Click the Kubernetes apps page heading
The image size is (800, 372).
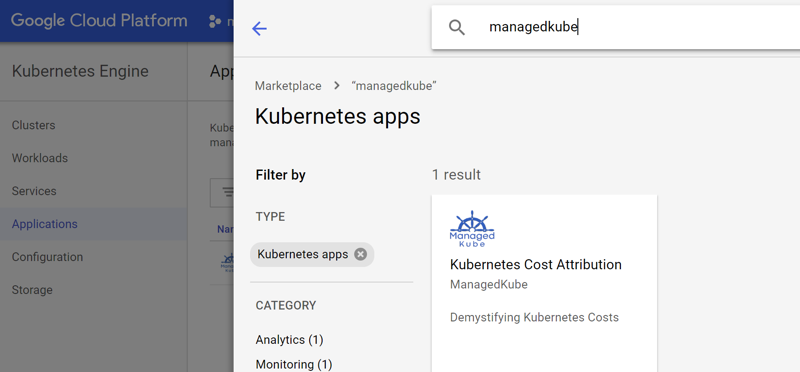pyautogui.click(x=338, y=116)
